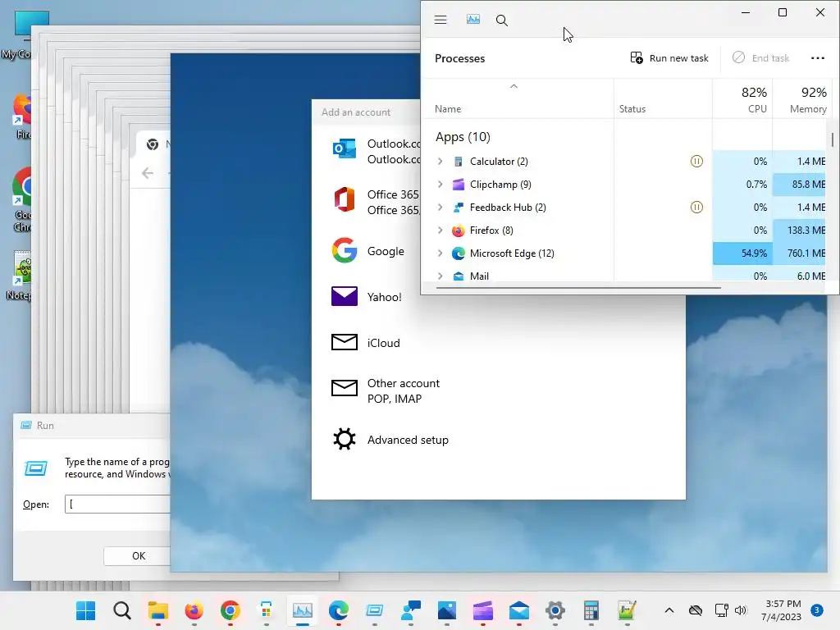Viewport: 840px width, 630px height.
Task: Open Mail app from the taskbar
Action: [x=519, y=610]
